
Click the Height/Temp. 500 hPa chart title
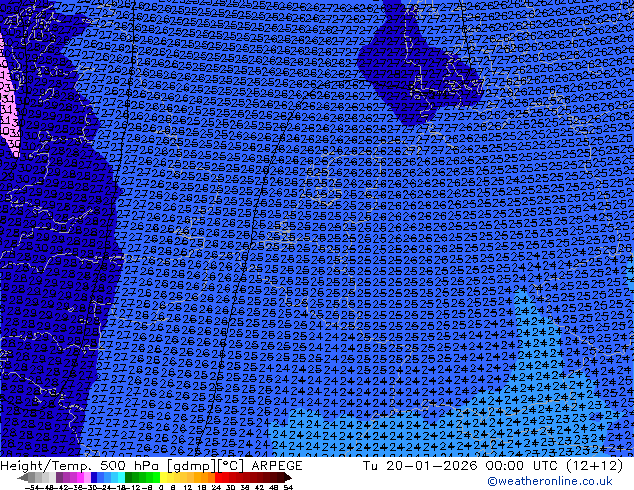tap(81, 466)
